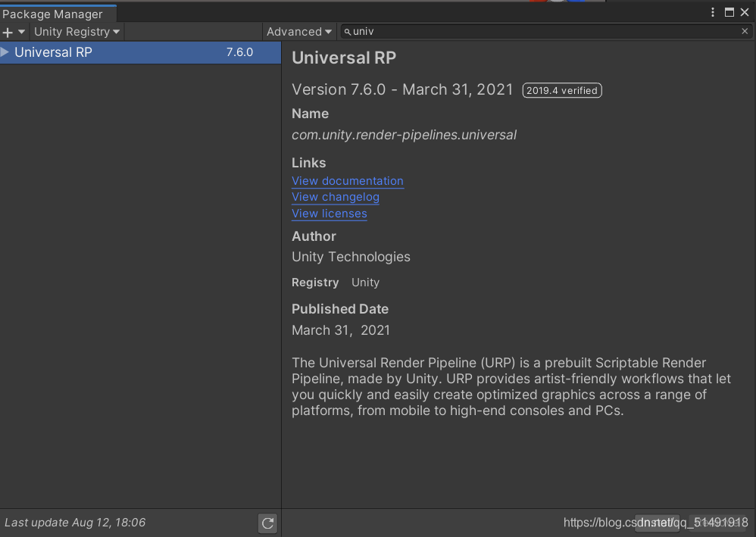The image size is (756, 537).
Task: Open the add package dropdown arrow
Action: 22,32
